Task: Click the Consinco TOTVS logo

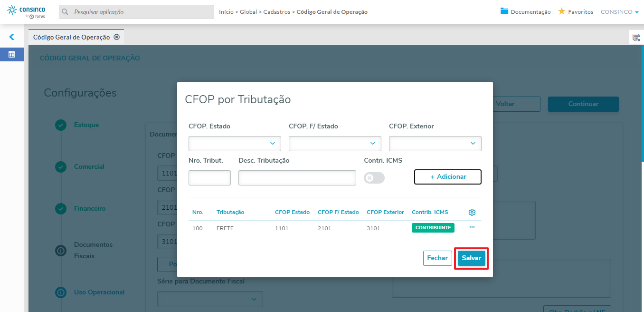Action: (x=26, y=12)
